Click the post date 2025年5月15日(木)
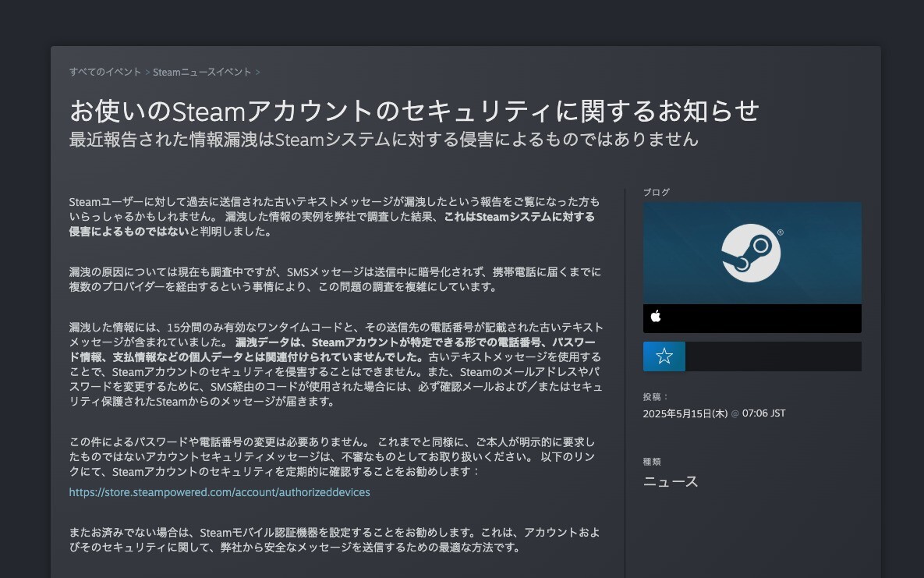The height and width of the screenshot is (578, 924). click(685, 413)
